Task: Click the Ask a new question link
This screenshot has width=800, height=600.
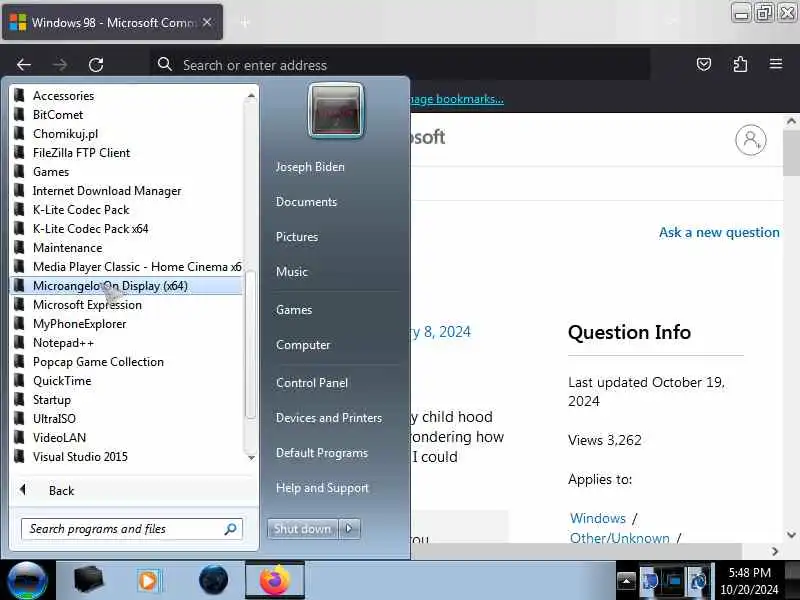Action: coord(719,233)
